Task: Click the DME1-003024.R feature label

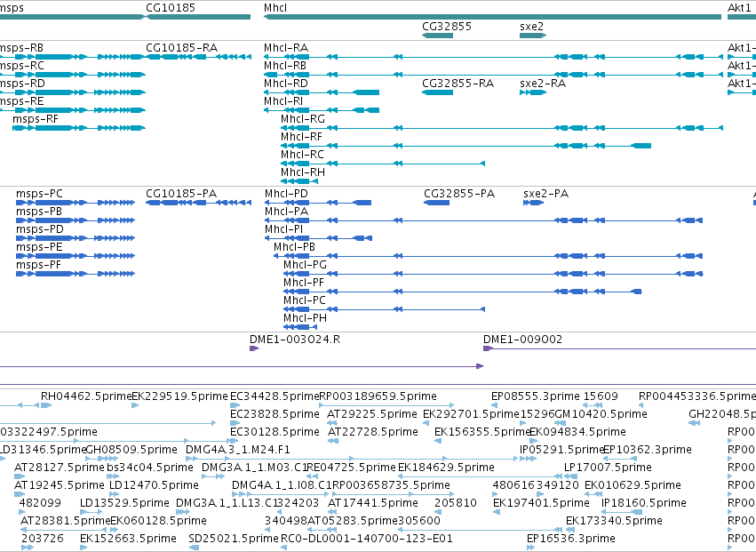Action: tap(295, 340)
